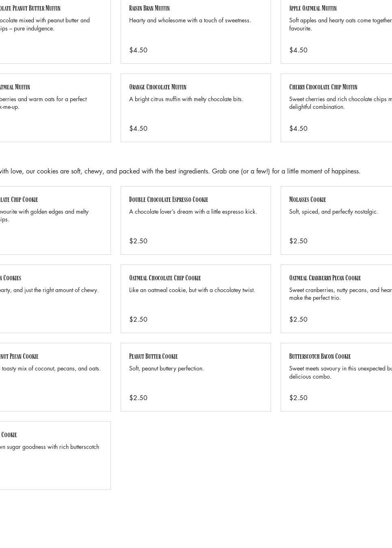The width and height of the screenshot is (392, 548).
Task: Select the Oatmeal Cranberry Pecan Cookie heading
Action: [325, 278]
